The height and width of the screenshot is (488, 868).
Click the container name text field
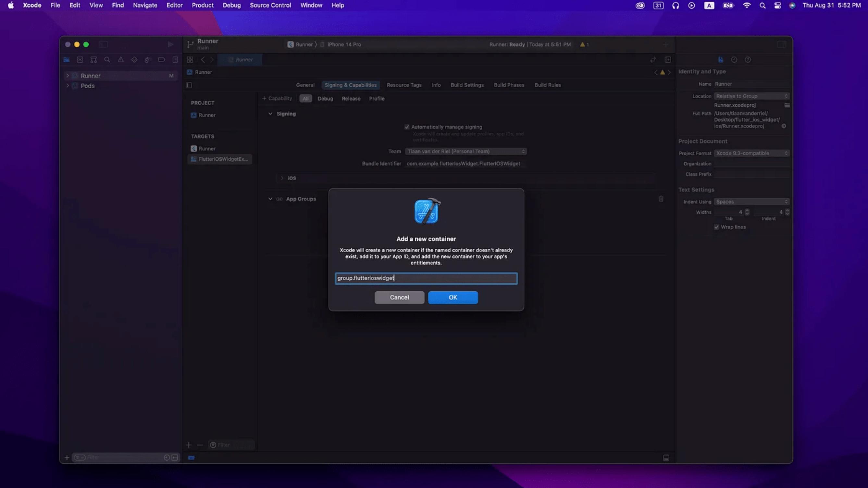[x=426, y=278]
